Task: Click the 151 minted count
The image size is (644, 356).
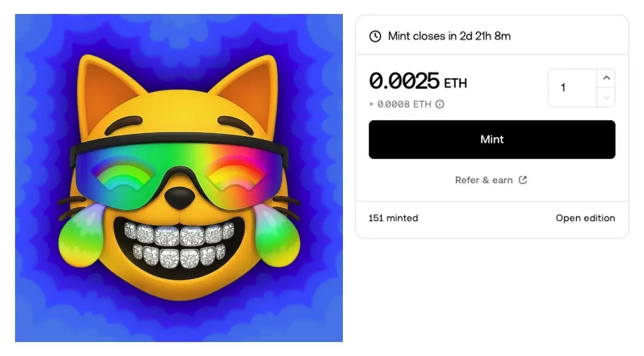Action: 393,218
